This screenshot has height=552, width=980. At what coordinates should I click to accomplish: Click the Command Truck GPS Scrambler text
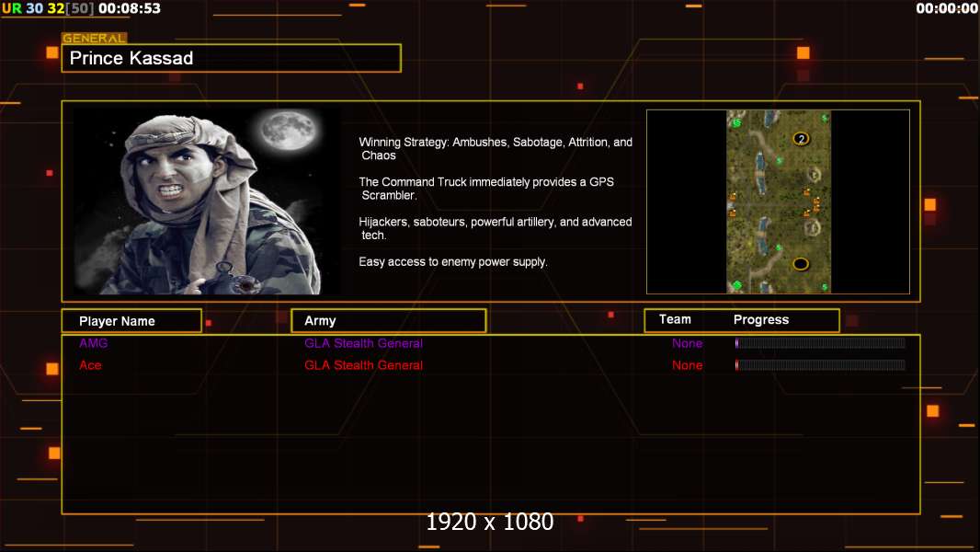tap(486, 189)
